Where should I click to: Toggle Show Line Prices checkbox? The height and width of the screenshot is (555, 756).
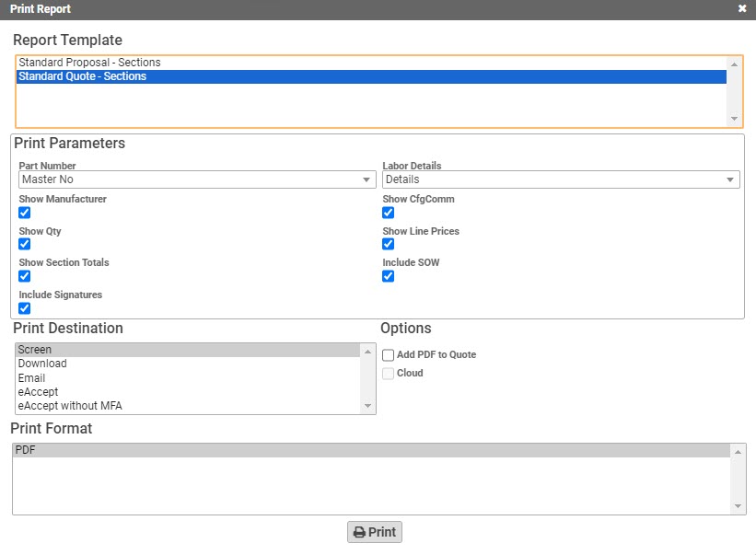coord(389,244)
